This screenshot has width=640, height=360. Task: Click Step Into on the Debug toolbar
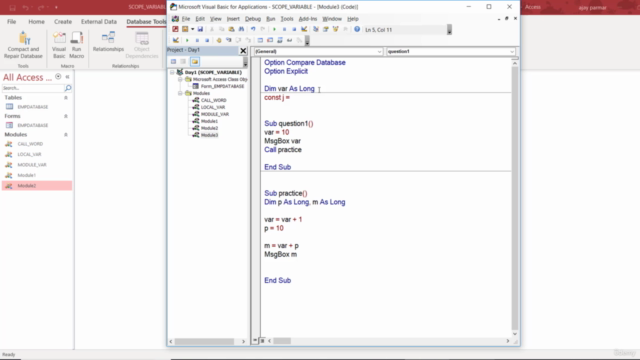(x=229, y=40)
